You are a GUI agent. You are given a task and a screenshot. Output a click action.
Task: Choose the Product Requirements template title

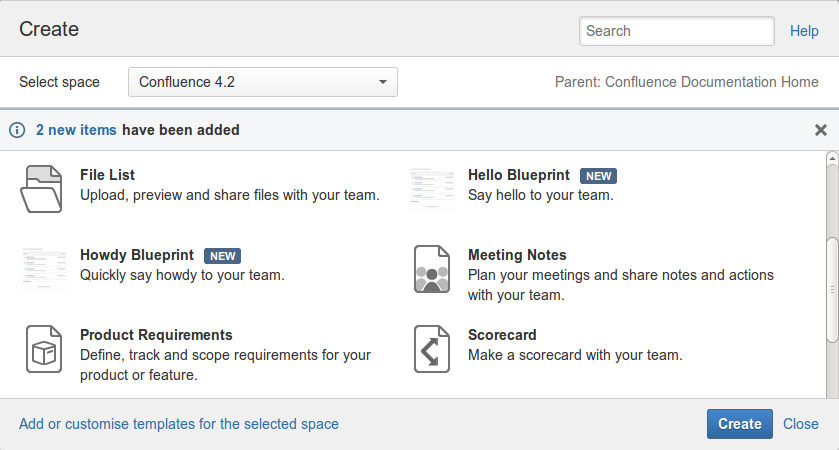click(156, 335)
